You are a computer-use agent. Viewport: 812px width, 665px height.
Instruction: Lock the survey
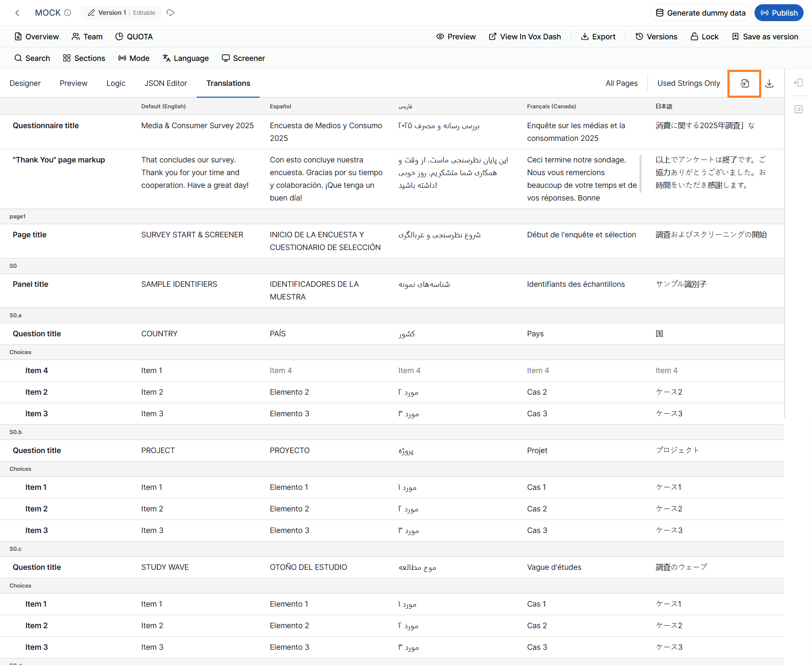(x=705, y=36)
